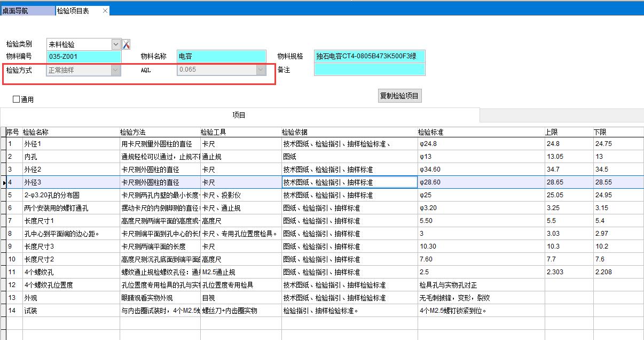Click the 物料规格 text field
The image size is (644, 340).
pyautogui.click(x=370, y=57)
